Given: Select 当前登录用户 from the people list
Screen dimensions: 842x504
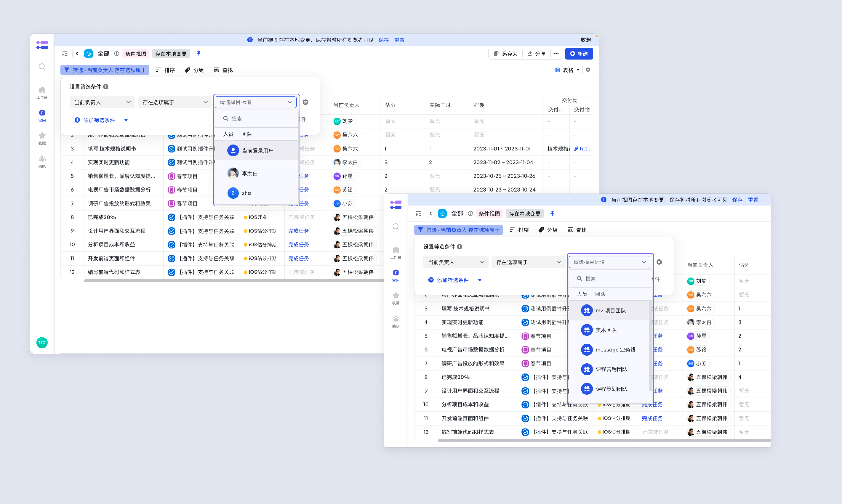Looking at the screenshot, I should click(x=257, y=150).
